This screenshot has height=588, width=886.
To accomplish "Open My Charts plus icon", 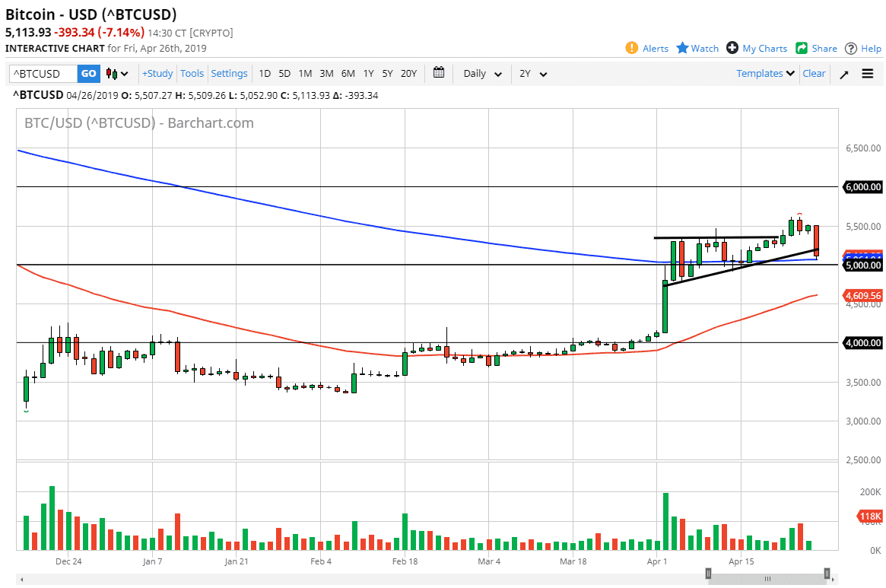I will coord(732,48).
